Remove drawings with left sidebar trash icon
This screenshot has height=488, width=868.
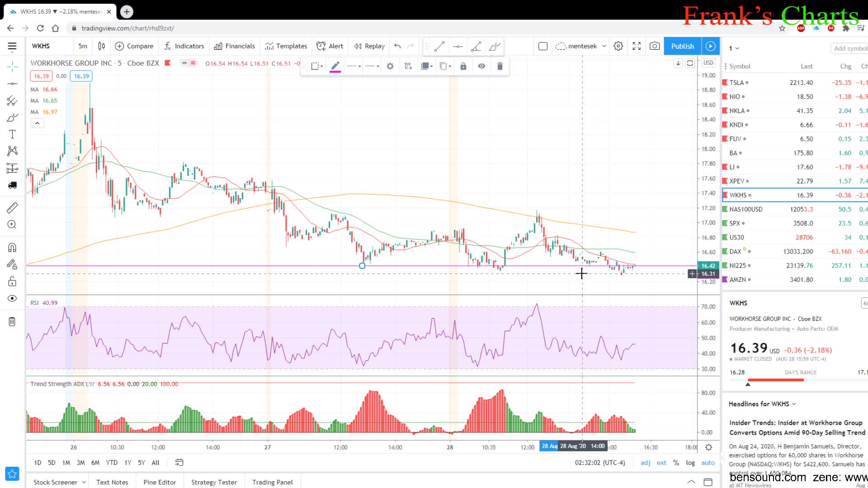(12, 322)
